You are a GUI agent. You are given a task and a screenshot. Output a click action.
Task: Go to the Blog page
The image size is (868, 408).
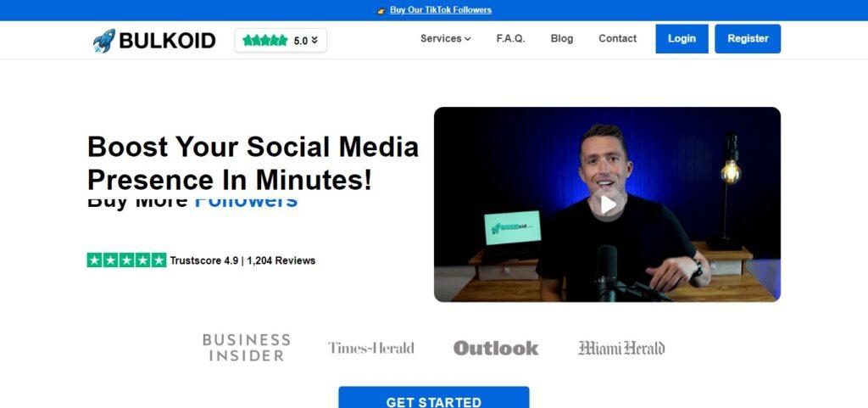pyautogui.click(x=562, y=38)
